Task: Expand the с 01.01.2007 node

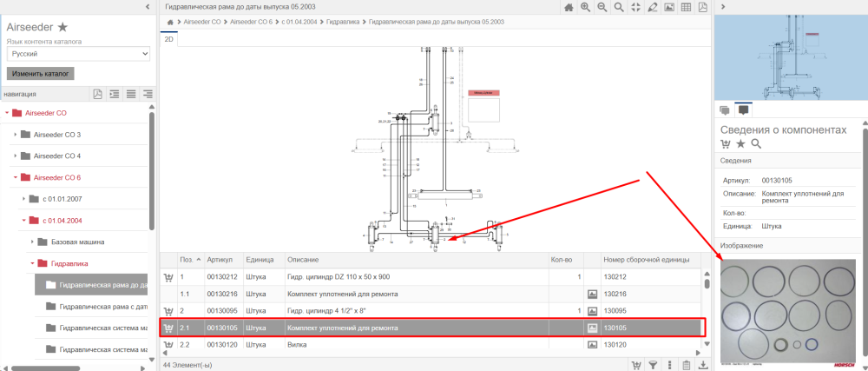Action: [x=23, y=199]
